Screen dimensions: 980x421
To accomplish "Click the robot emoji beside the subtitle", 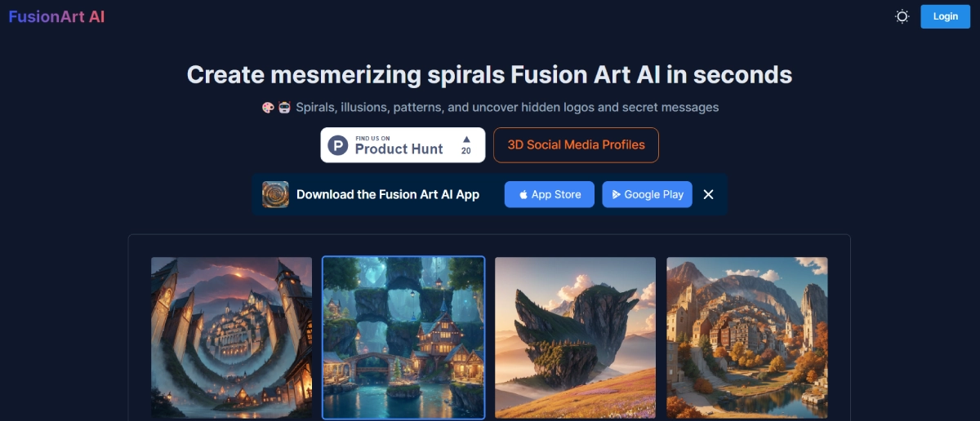I will click(284, 108).
